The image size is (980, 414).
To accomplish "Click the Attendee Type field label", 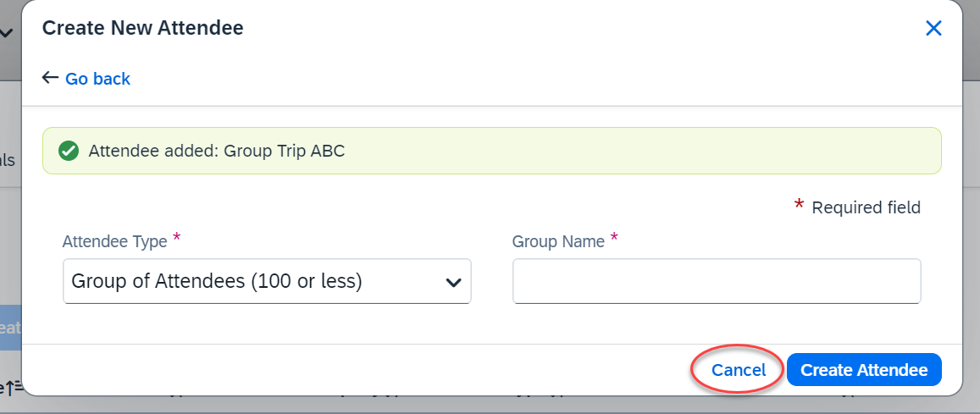I will (x=115, y=241).
